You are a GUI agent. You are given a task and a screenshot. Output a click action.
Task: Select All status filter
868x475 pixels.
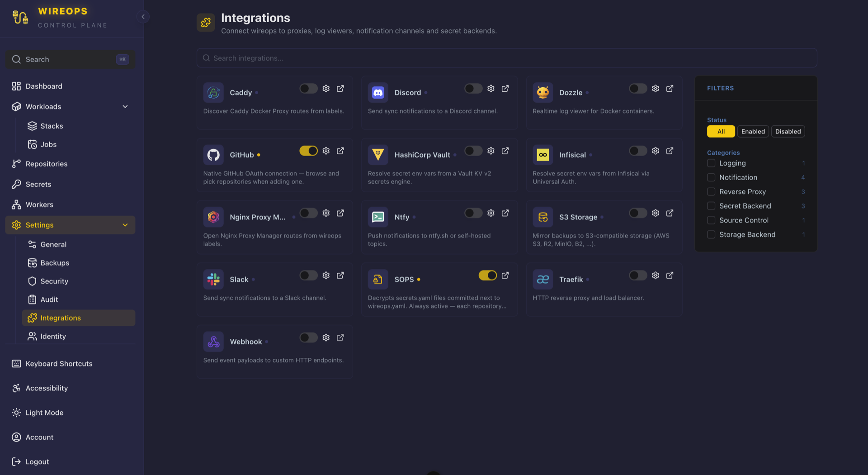coord(721,132)
